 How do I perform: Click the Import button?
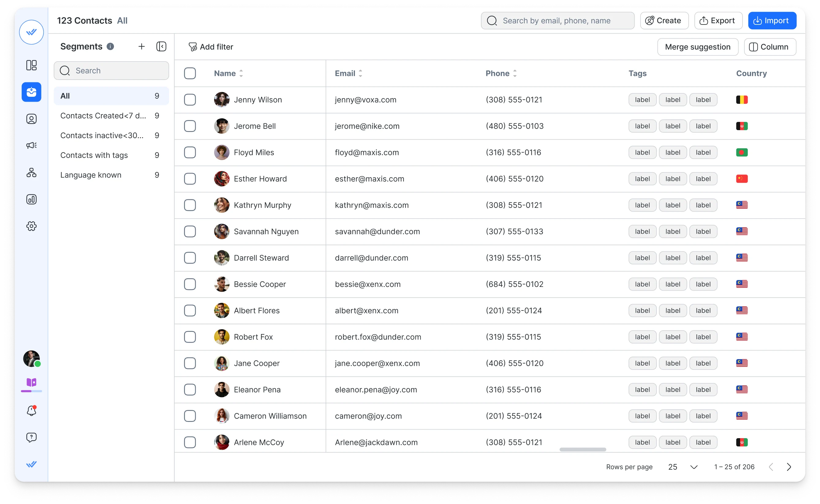click(772, 20)
